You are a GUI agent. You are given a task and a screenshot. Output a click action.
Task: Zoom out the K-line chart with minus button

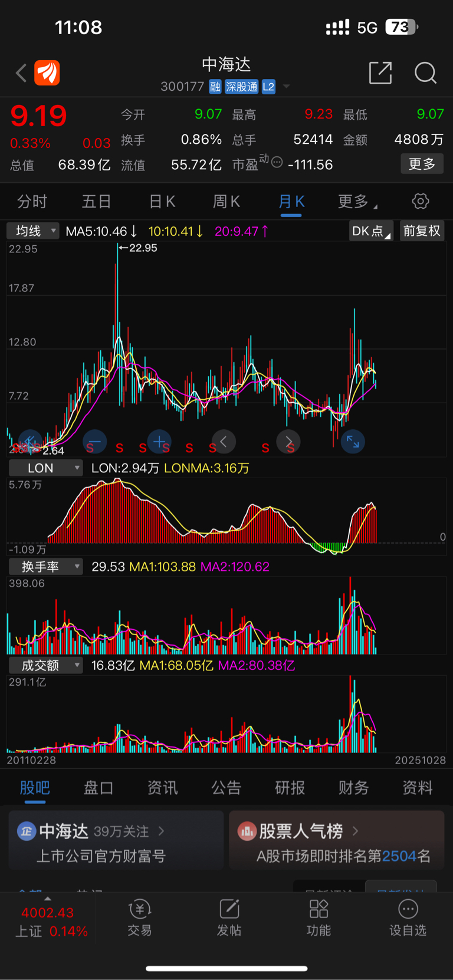94,441
